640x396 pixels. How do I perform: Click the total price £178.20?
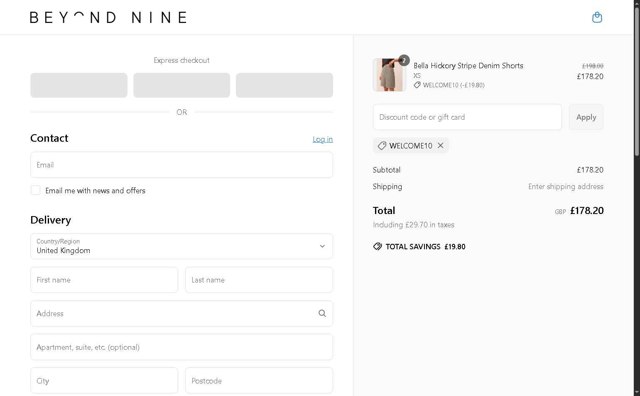587,211
